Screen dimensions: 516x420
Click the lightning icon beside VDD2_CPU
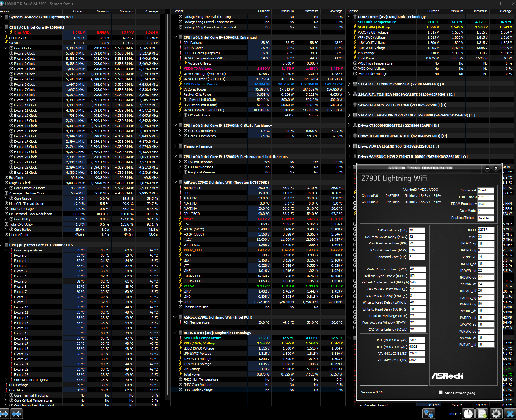click(181, 250)
